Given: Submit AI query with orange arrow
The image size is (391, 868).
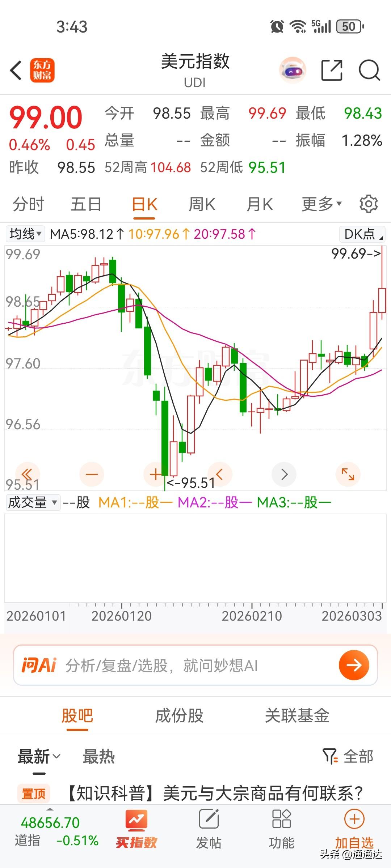Looking at the screenshot, I should 354,665.
